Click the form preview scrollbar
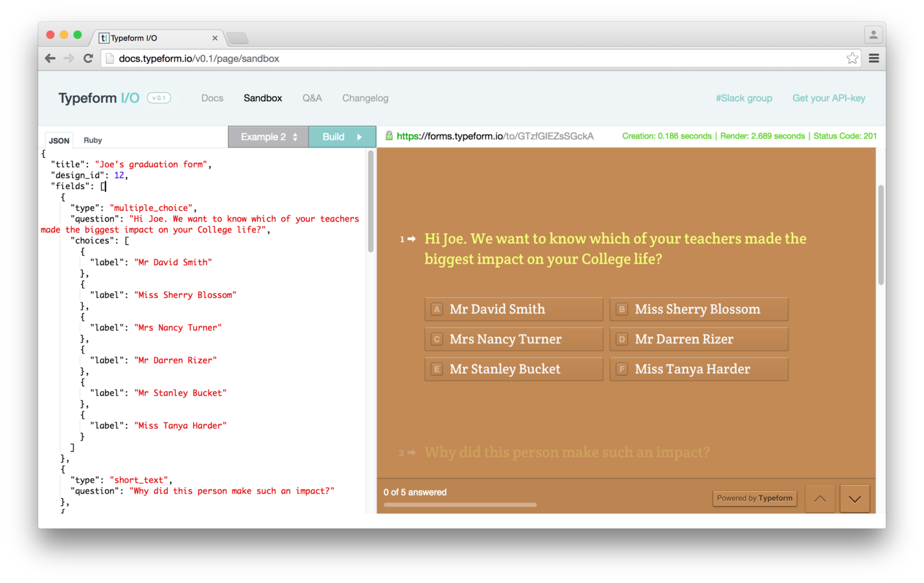924x583 pixels. (881, 234)
